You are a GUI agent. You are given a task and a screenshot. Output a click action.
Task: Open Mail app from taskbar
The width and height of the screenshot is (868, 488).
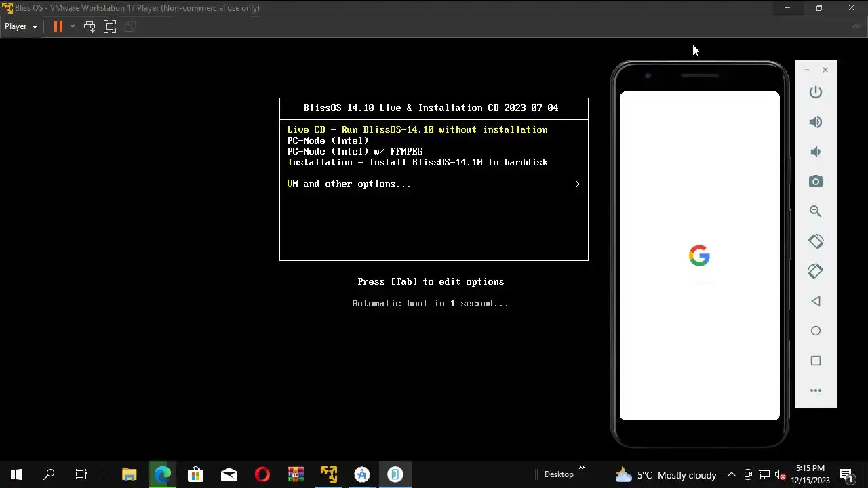229,474
